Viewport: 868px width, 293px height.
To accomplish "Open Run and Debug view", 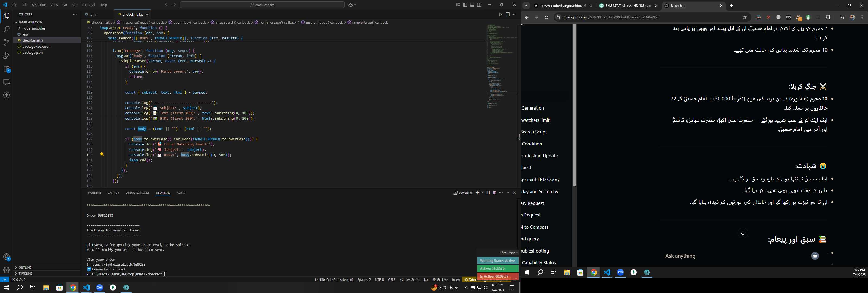I will [x=7, y=56].
